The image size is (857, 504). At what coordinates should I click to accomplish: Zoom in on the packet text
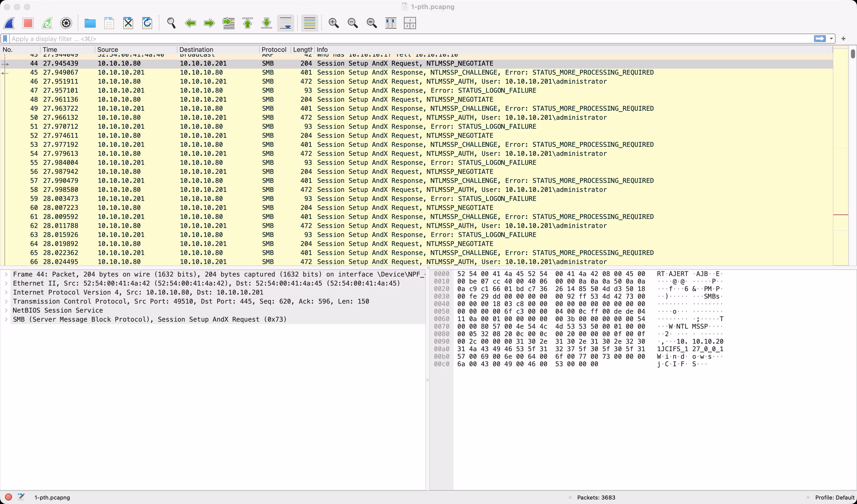(x=334, y=23)
